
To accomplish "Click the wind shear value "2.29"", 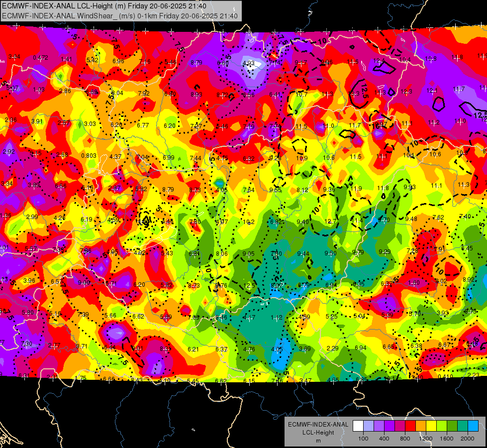I will tap(332, 348).
